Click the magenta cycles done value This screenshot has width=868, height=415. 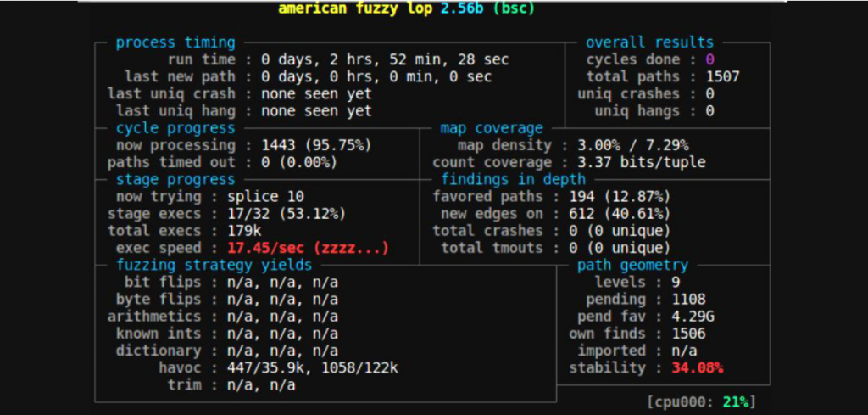click(709, 59)
